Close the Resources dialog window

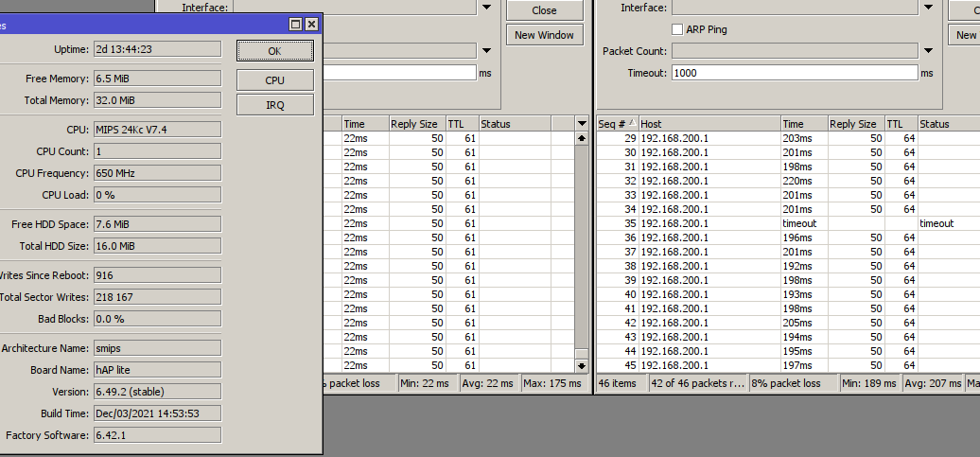pyautogui.click(x=311, y=25)
